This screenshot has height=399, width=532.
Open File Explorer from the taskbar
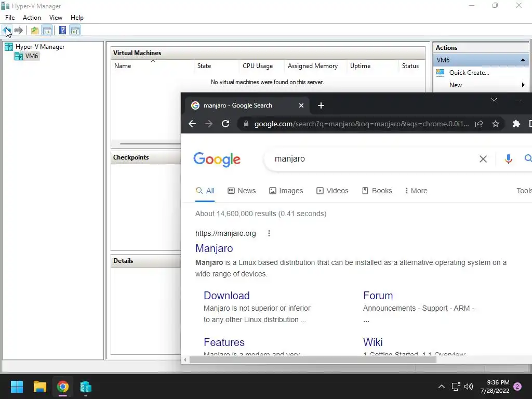[39, 387]
